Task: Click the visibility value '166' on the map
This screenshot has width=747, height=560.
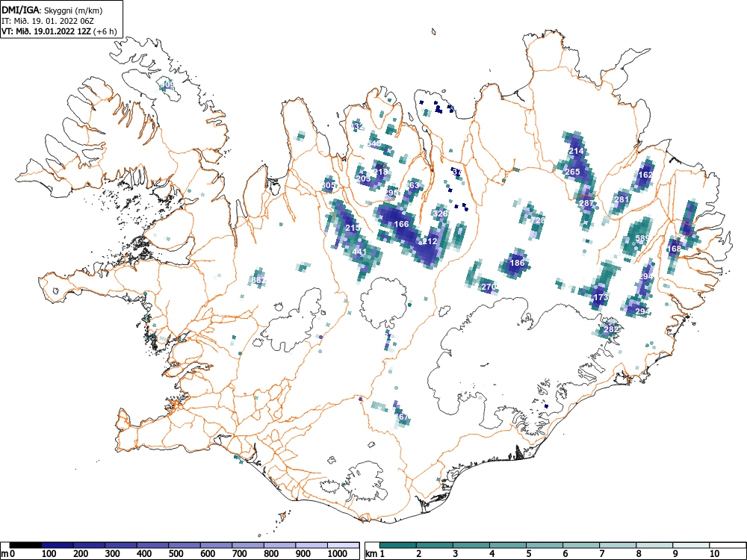Action: [402, 224]
